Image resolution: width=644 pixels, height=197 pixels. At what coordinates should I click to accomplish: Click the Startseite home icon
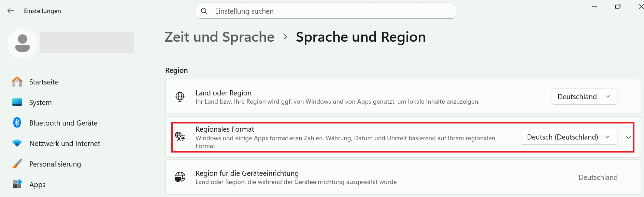pyautogui.click(x=17, y=82)
